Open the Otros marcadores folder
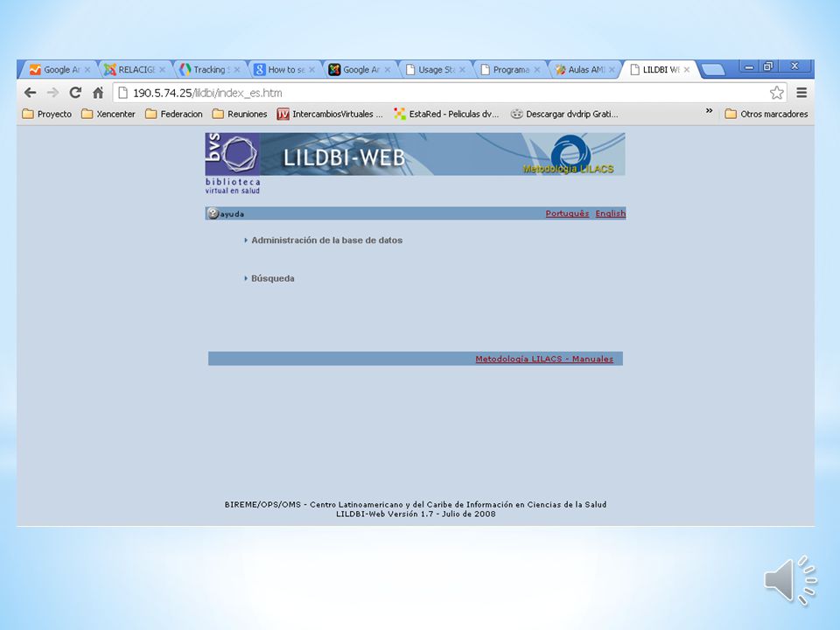Viewport: 840px width, 630px height. tap(766, 114)
